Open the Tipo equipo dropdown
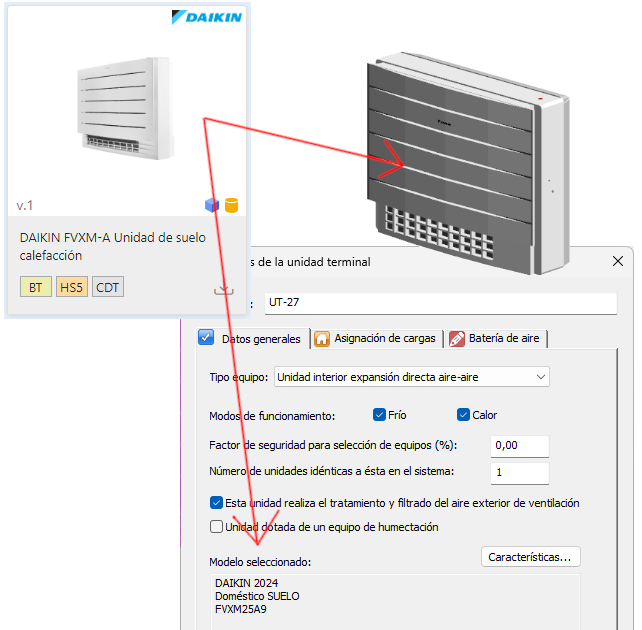 point(411,377)
